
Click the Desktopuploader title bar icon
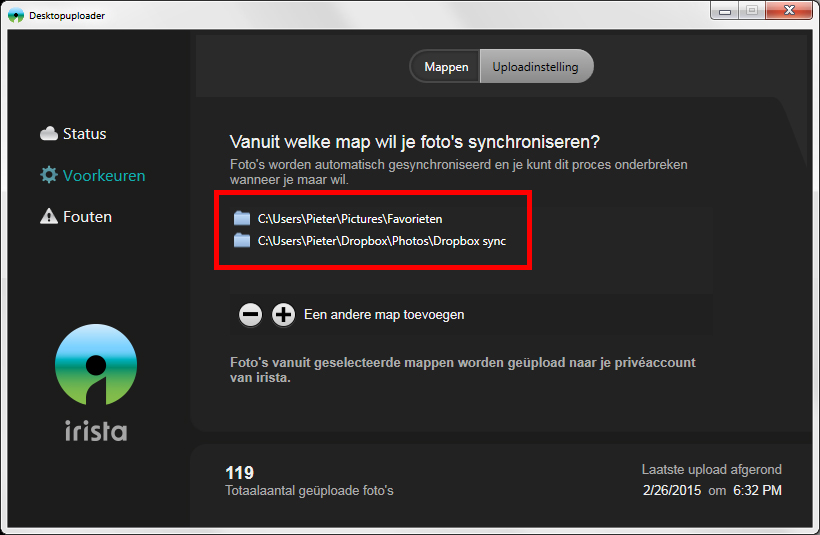click(16, 15)
